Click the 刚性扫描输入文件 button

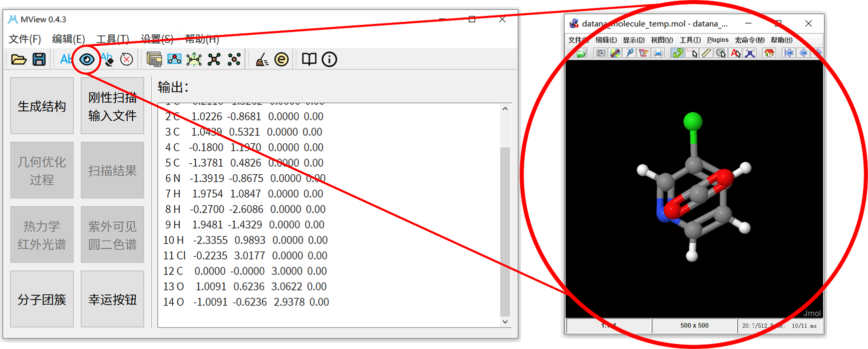(112, 106)
